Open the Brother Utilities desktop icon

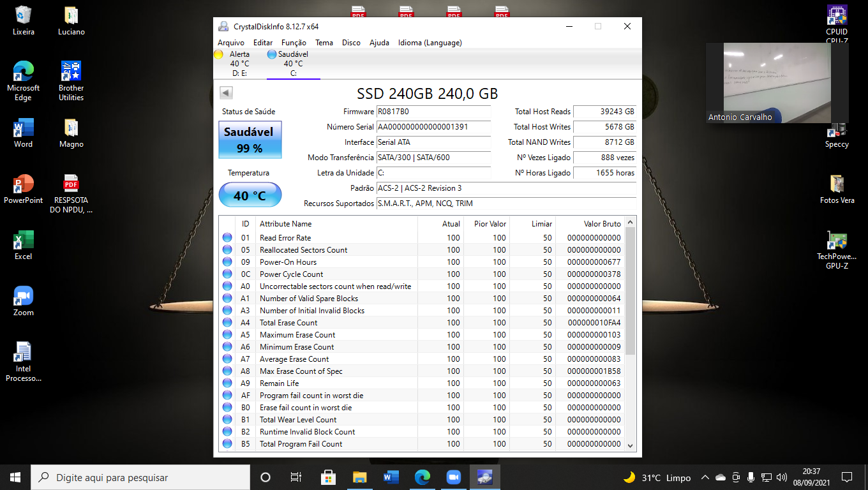tap(71, 81)
